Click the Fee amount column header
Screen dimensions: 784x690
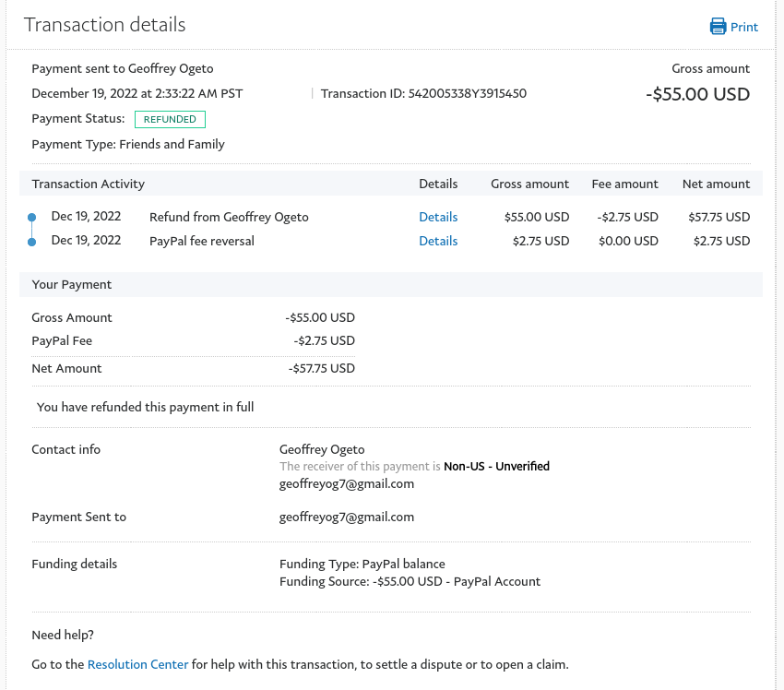tap(624, 184)
